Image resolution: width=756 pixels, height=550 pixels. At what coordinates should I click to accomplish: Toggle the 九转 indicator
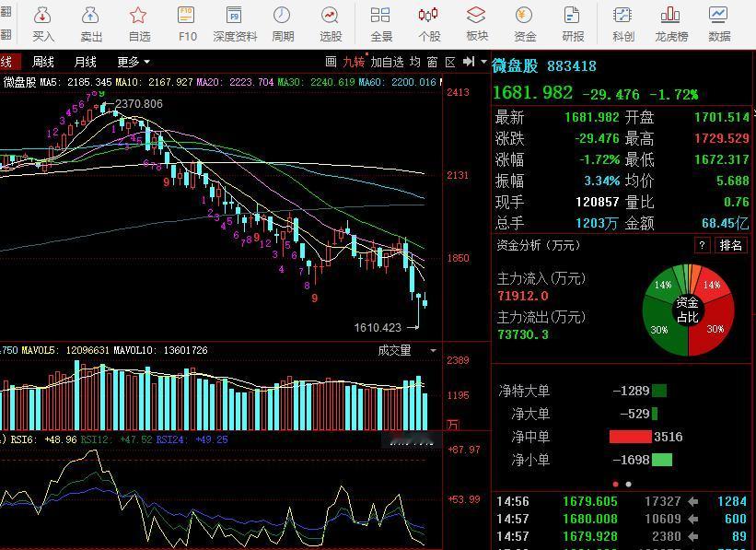(354, 62)
